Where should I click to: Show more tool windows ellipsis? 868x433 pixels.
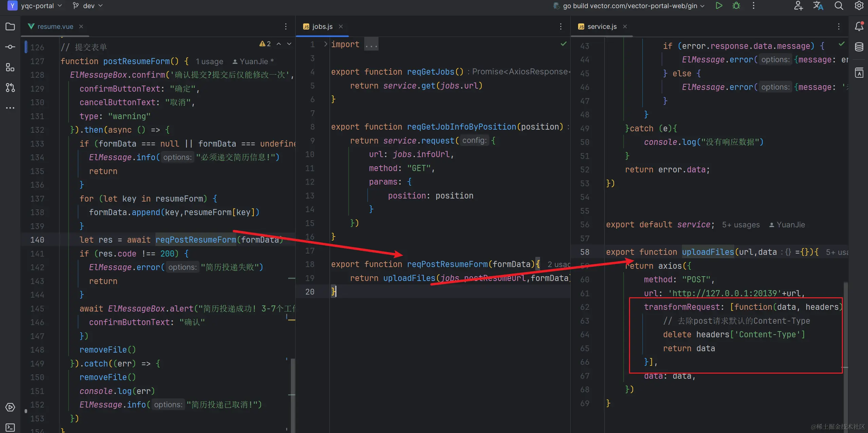pyautogui.click(x=10, y=108)
